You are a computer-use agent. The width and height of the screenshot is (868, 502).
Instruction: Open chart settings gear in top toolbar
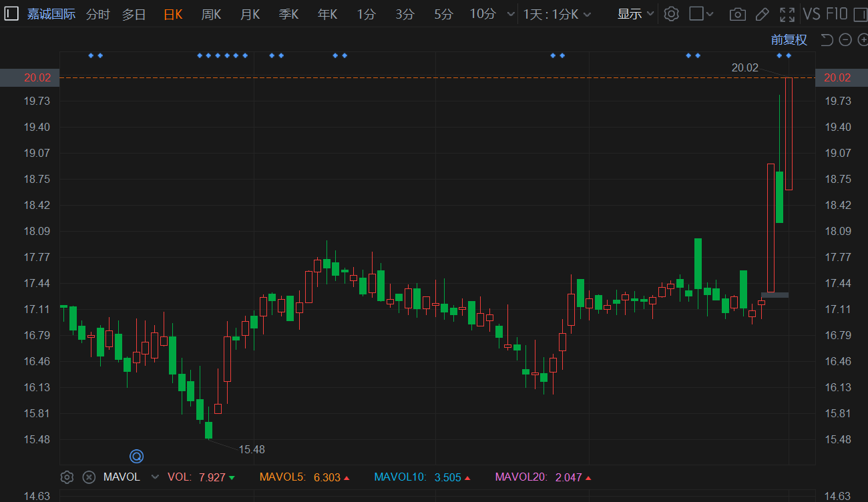[x=672, y=14]
